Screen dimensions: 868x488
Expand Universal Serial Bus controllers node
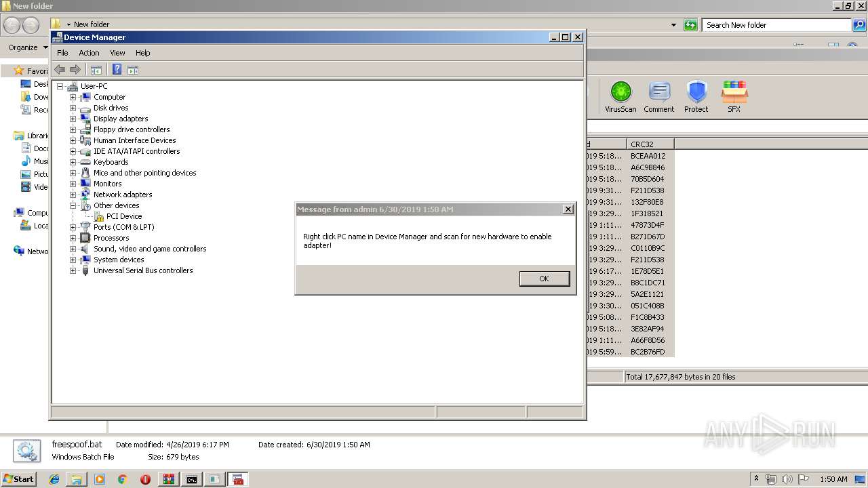click(73, 270)
